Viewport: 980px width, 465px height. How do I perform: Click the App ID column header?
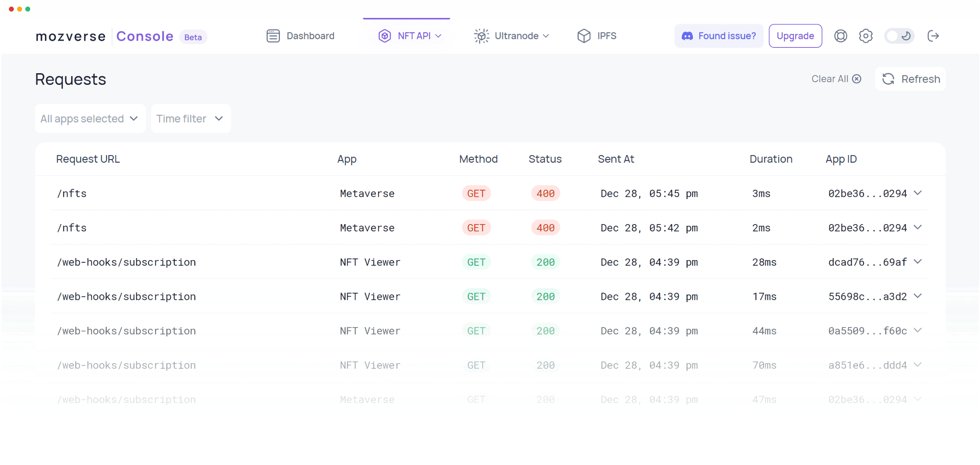pyautogui.click(x=841, y=159)
